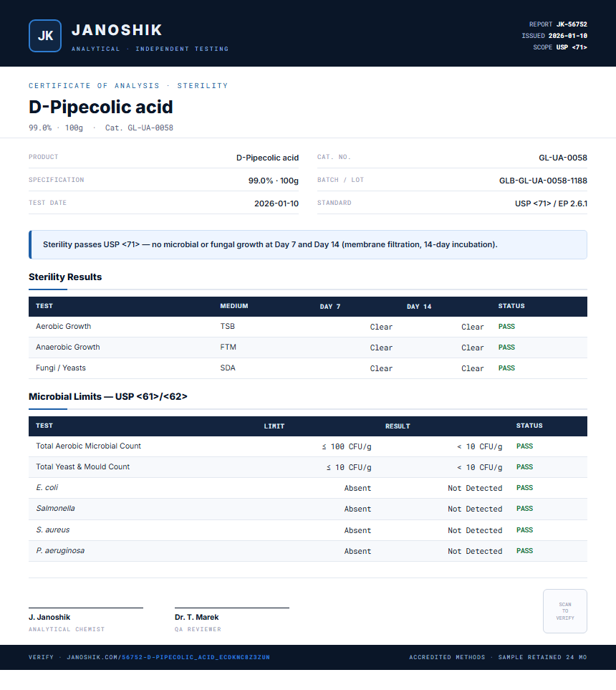Screen dimensions: 616x690
Task: Select batch lot GLB-GL-UA-0058-1188
Action: tap(543, 181)
